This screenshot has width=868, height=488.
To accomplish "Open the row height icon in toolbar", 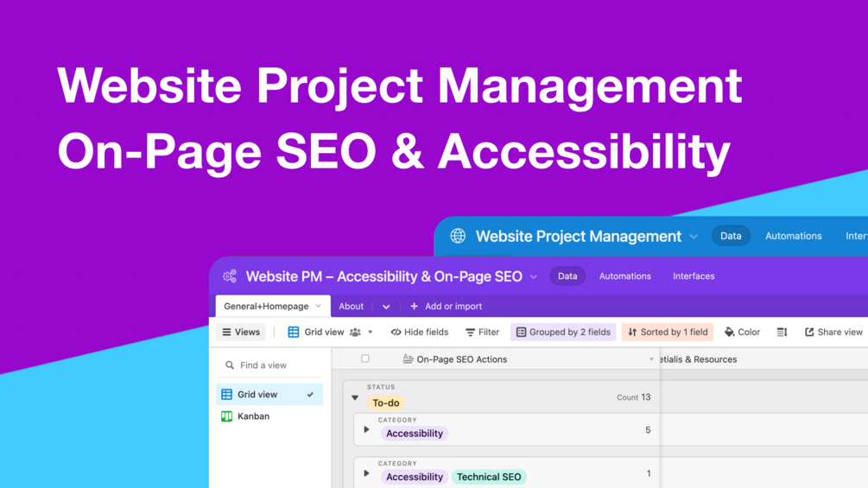I will pos(782,333).
